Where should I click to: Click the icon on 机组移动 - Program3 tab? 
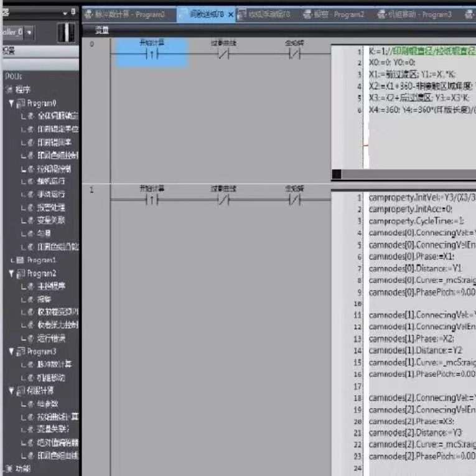[x=381, y=14]
